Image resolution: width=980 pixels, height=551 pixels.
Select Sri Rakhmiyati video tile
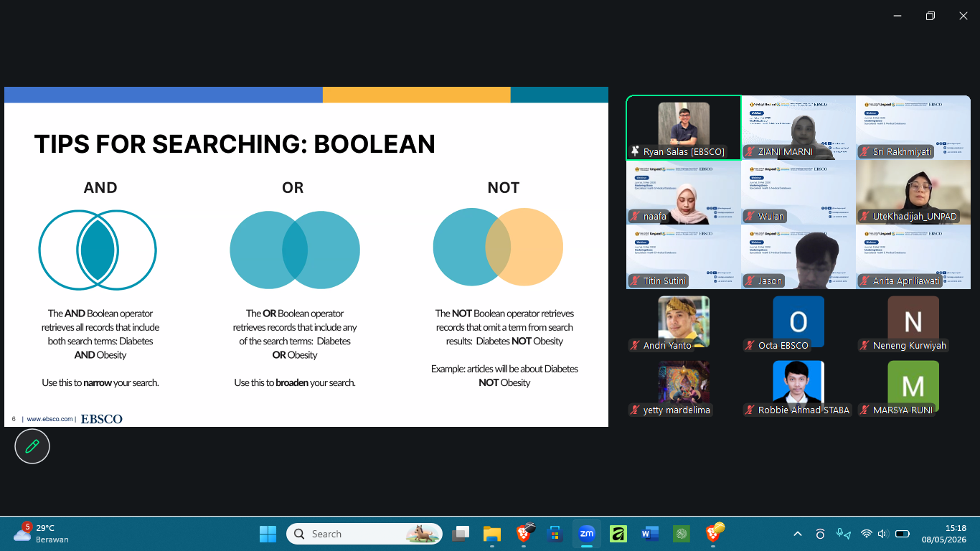coord(913,128)
